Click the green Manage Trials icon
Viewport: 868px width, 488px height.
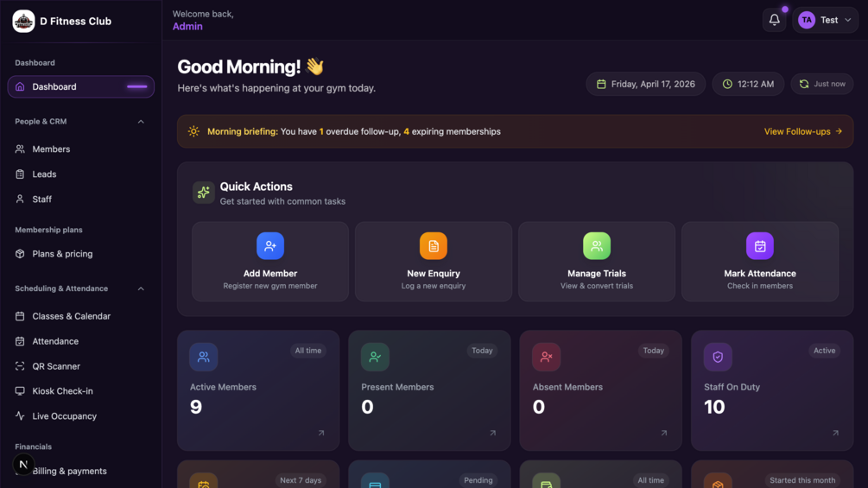pos(597,245)
